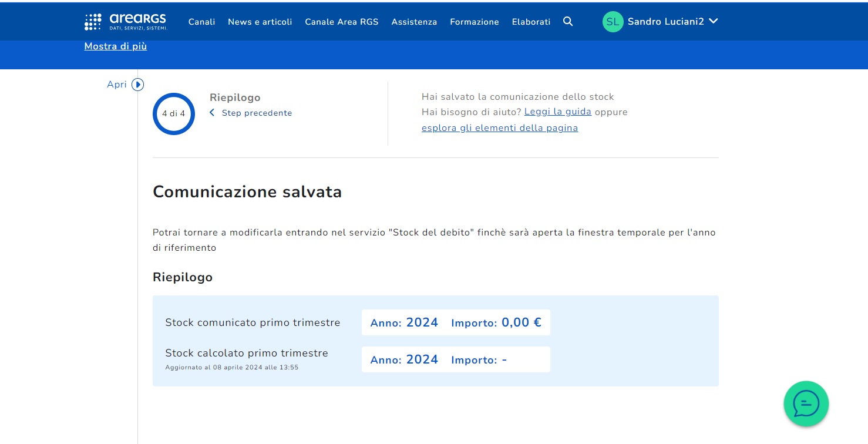
Task: Click the 4 di 4 progress circle
Action: [174, 114]
